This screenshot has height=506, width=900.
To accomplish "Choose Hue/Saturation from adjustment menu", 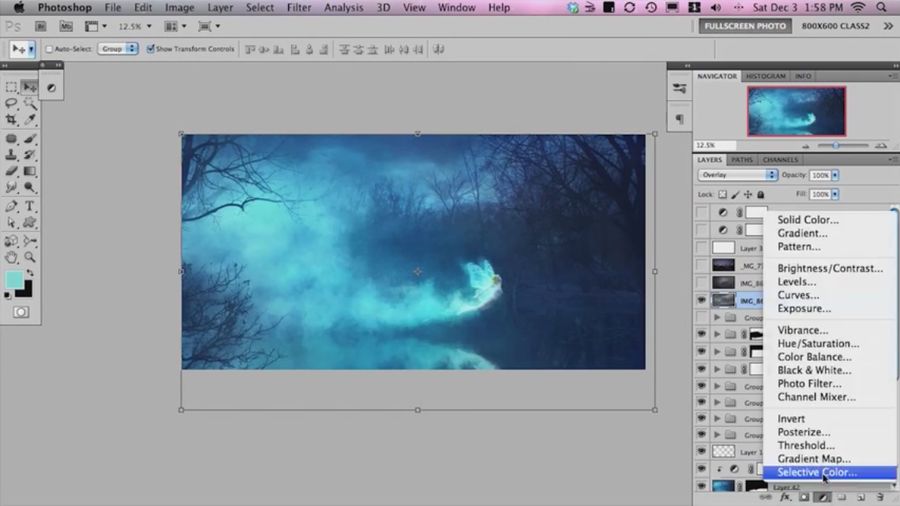I will point(818,343).
